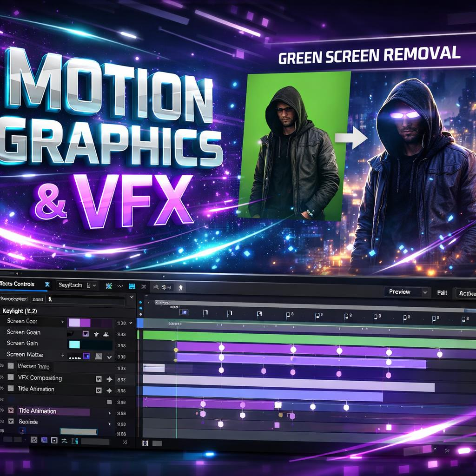The image size is (476, 476).
Task: Expand the highlighted Title Animation row arrow
Action: coord(110,413)
